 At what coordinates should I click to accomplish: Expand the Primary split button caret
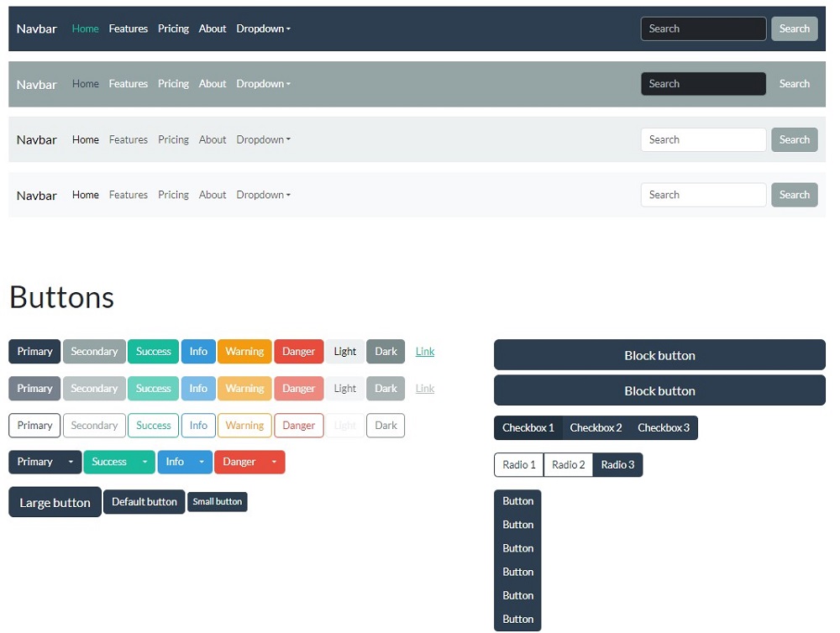(x=71, y=463)
